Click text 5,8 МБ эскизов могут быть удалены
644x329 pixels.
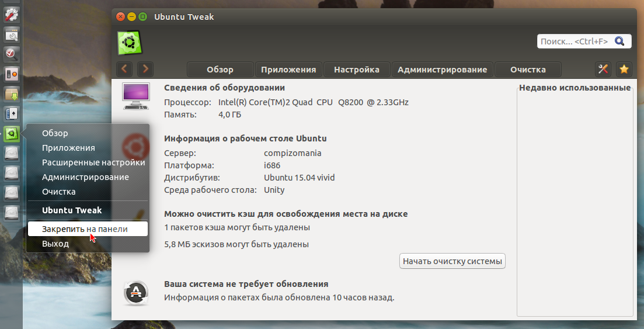(x=236, y=244)
